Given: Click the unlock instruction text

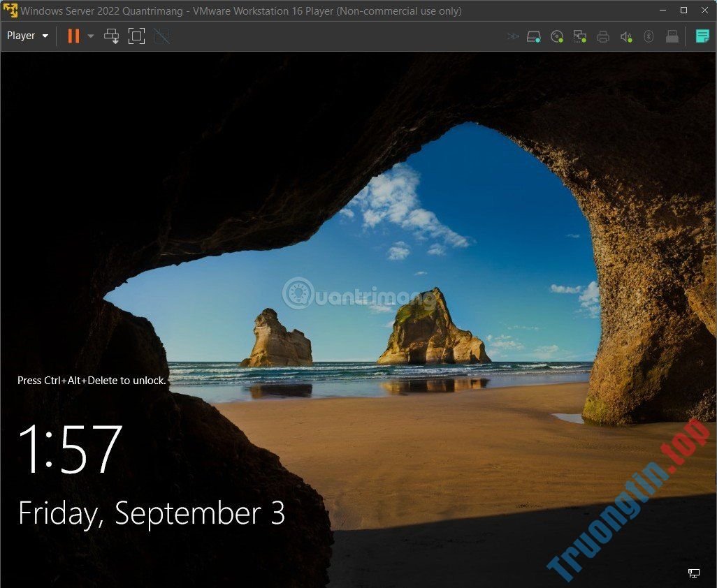Looking at the screenshot, I should (92, 380).
